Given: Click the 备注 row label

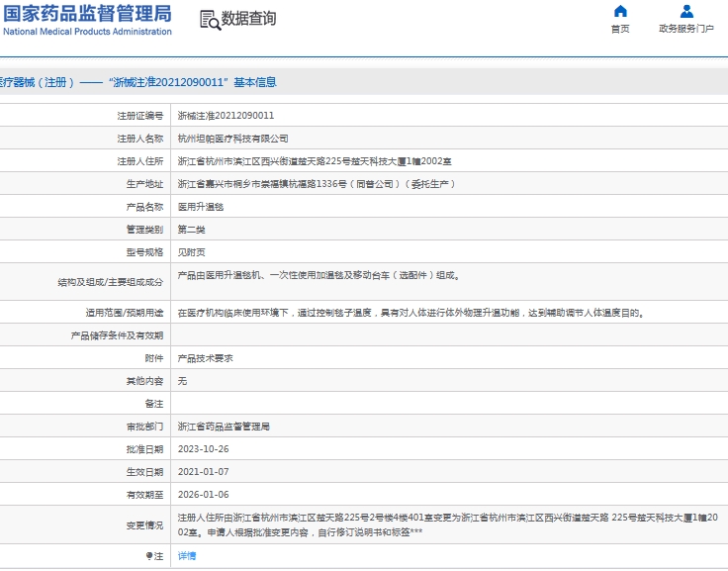Looking at the screenshot, I should pos(154,404).
